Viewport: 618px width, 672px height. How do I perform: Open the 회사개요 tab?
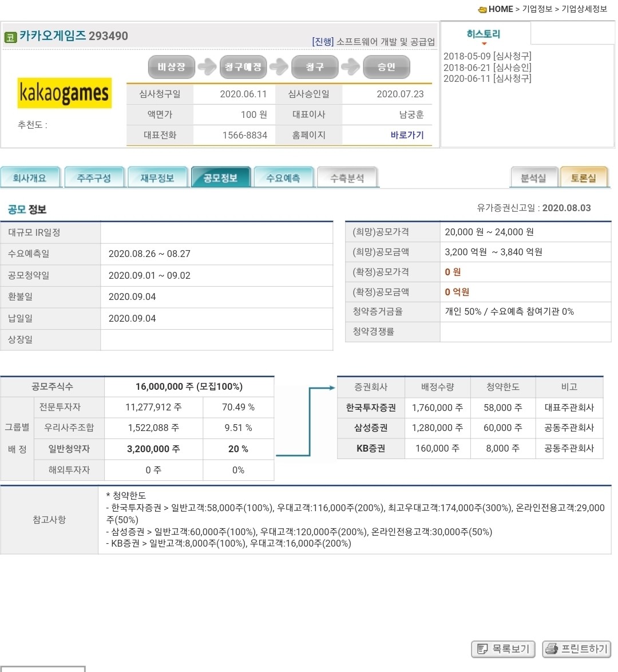(31, 177)
